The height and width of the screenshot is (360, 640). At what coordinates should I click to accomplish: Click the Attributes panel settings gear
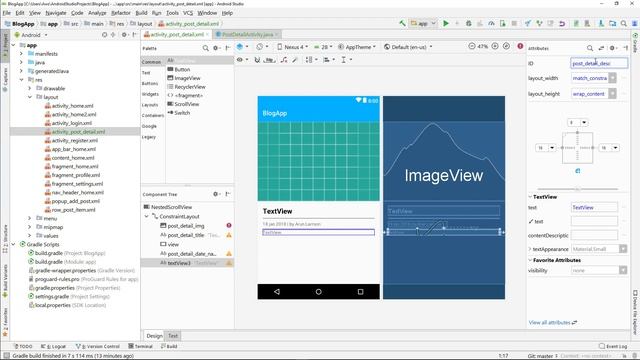[612, 48]
